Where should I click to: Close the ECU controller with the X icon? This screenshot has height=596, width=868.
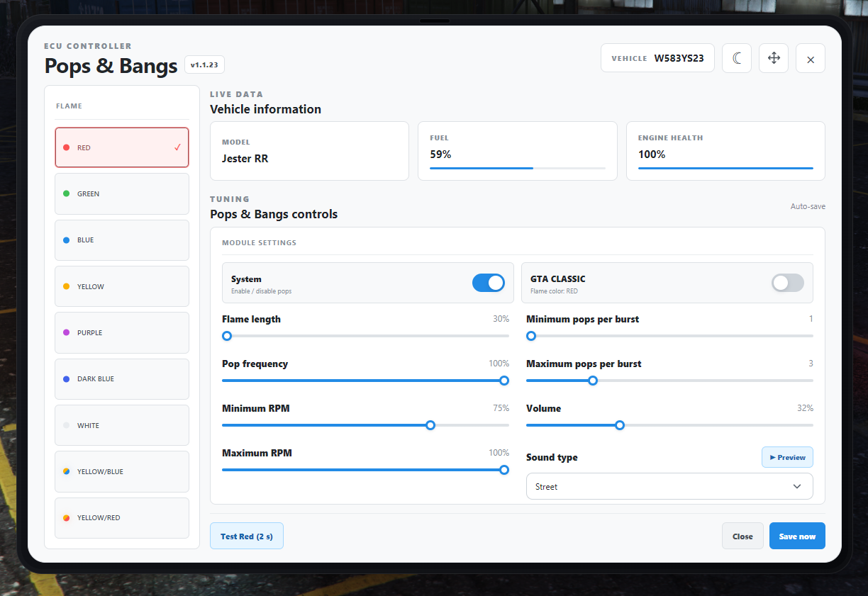811,59
